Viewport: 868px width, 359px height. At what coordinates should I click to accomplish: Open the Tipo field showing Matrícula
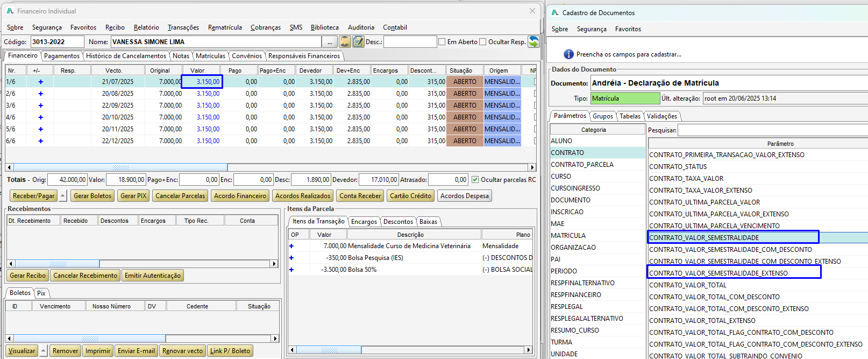click(x=625, y=98)
